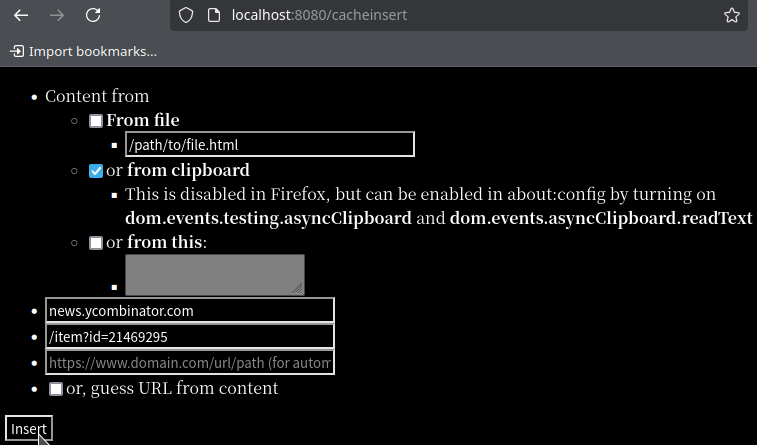The height and width of the screenshot is (445, 757).
Task: Select the /item?id=21469295 path field
Action: pos(190,337)
